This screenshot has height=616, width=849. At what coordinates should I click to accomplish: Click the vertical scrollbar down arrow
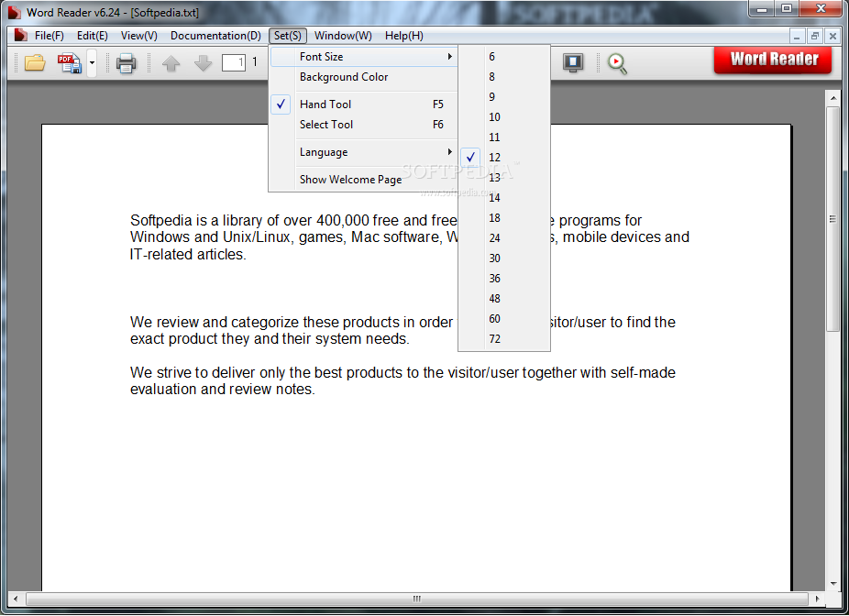(x=832, y=584)
